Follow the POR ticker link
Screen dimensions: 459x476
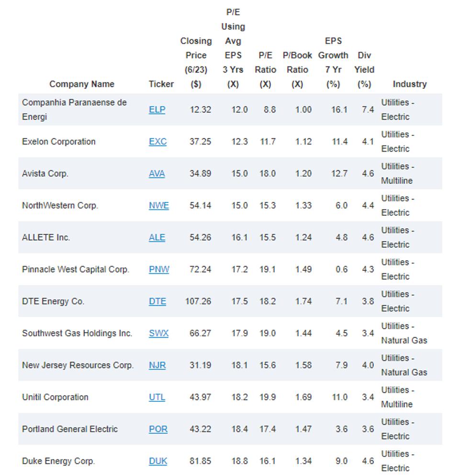(x=158, y=429)
